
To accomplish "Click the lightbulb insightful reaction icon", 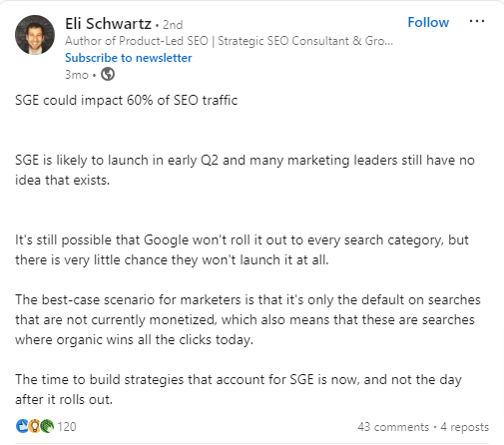I will 34,426.
